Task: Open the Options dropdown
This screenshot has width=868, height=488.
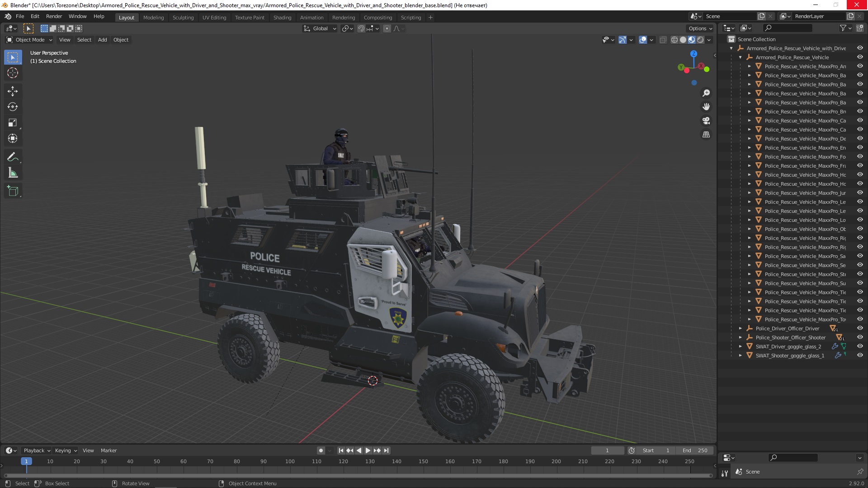Action: [700, 28]
